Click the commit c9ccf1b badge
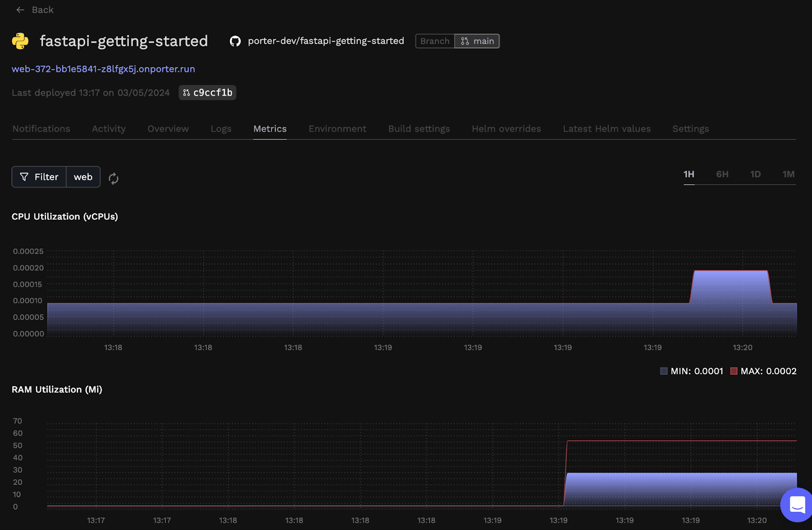 coord(208,93)
